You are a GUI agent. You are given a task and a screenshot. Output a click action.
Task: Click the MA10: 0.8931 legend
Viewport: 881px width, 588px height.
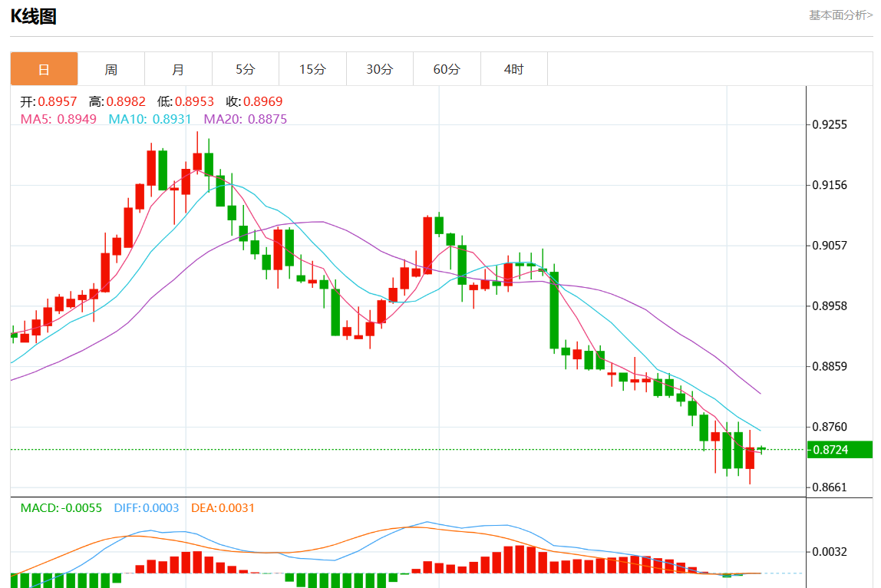[x=150, y=119]
